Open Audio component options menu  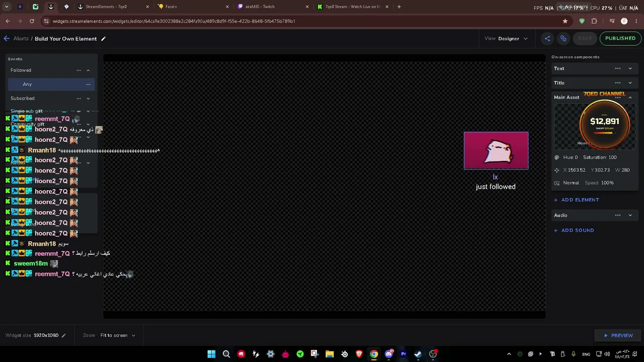(x=618, y=215)
